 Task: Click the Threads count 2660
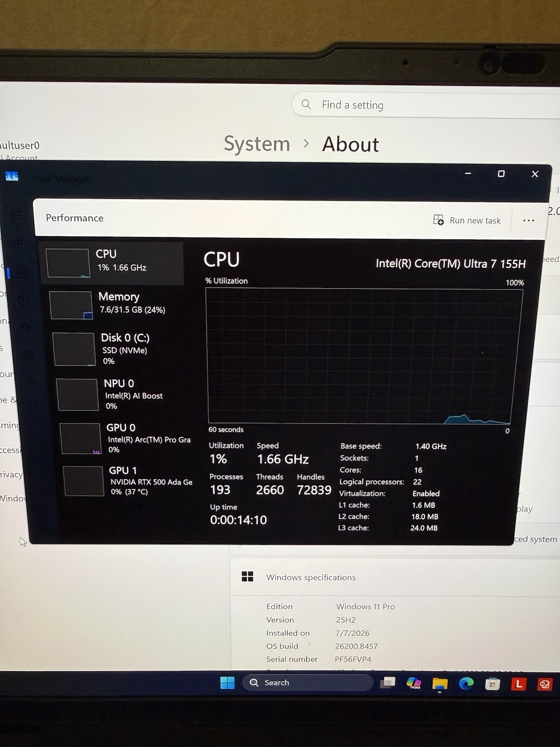(x=270, y=490)
